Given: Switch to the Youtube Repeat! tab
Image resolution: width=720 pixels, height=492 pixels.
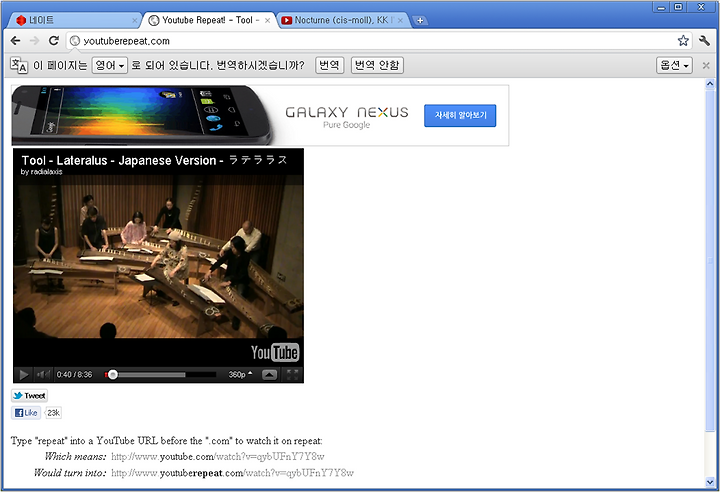Looking at the screenshot, I should (x=209, y=20).
